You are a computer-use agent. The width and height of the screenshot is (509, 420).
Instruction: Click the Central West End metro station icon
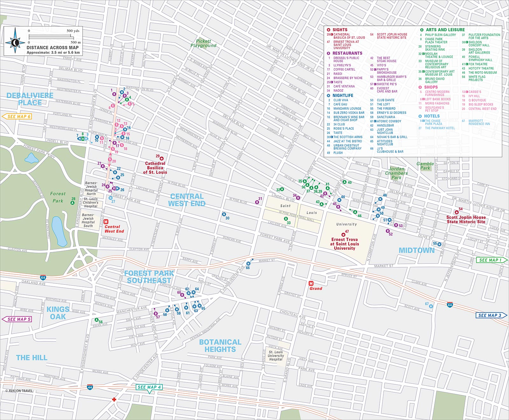pyautogui.click(x=106, y=221)
